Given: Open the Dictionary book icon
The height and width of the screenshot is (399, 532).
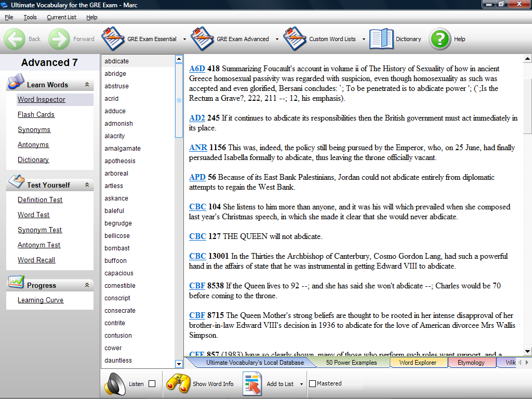Looking at the screenshot, I should pos(381,38).
